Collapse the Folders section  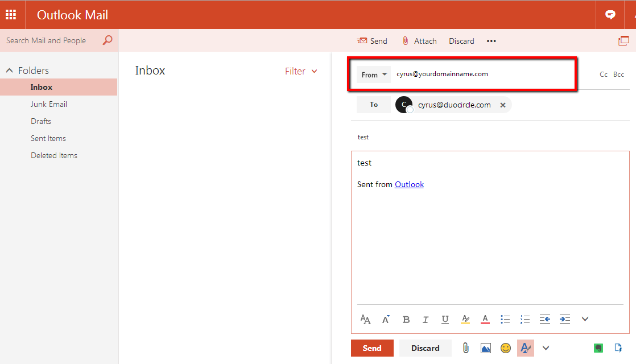(x=10, y=71)
